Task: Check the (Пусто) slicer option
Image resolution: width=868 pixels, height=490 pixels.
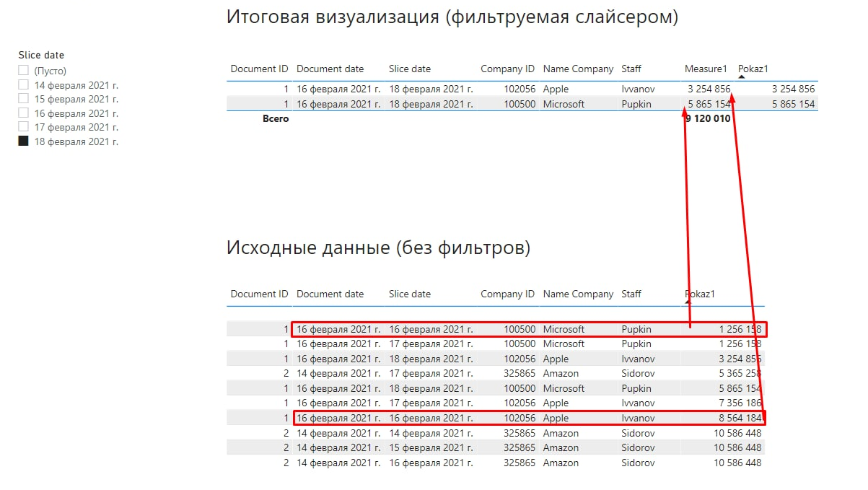Action: (23, 71)
